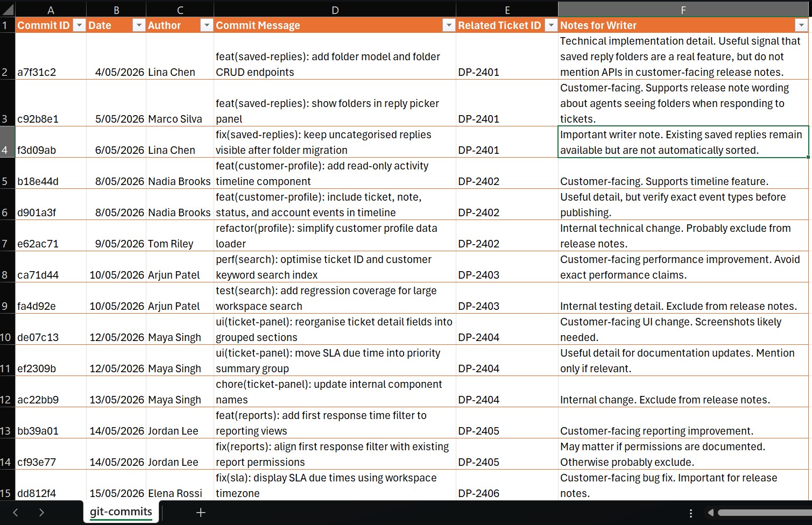Image resolution: width=812 pixels, height=525 pixels.
Task: Click cell with commit ID bb39a01
Action: (51, 423)
